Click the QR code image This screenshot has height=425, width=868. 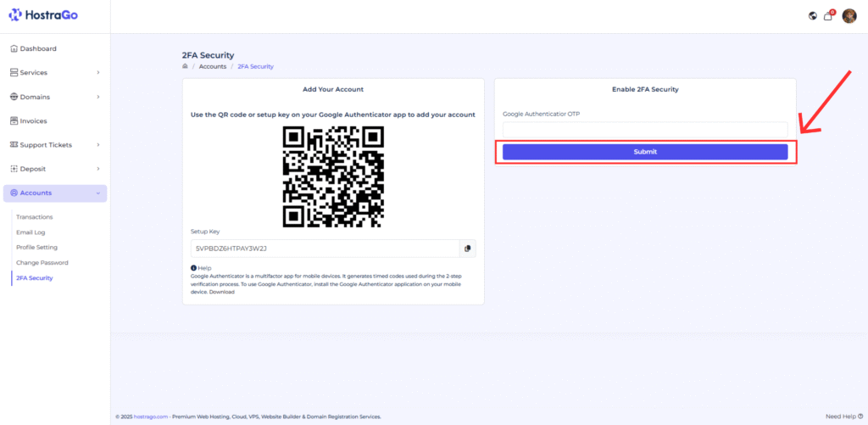[x=333, y=176]
